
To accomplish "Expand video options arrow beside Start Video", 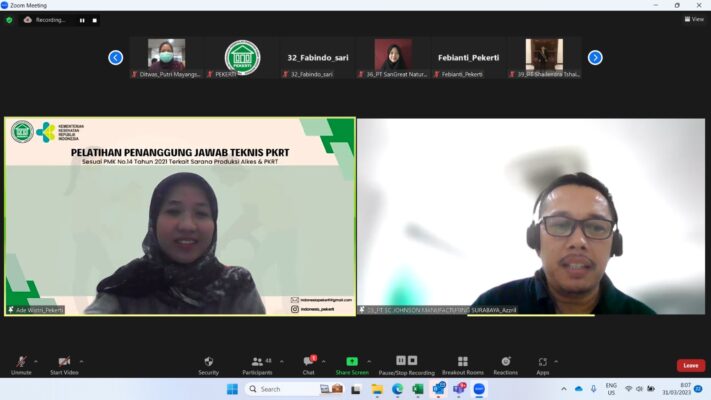I will [x=81, y=361].
